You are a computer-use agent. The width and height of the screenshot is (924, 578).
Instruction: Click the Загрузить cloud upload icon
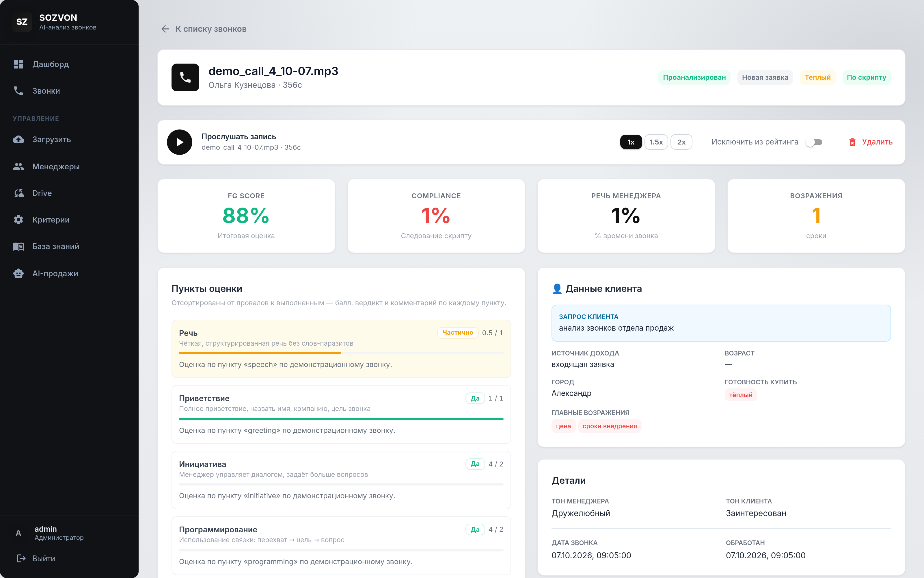[18, 140]
